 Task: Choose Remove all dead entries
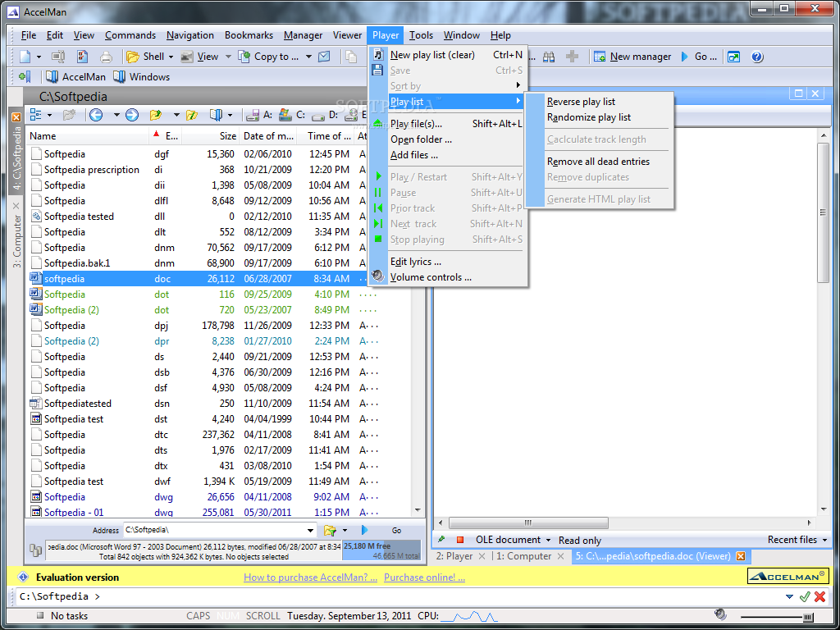pyautogui.click(x=598, y=162)
